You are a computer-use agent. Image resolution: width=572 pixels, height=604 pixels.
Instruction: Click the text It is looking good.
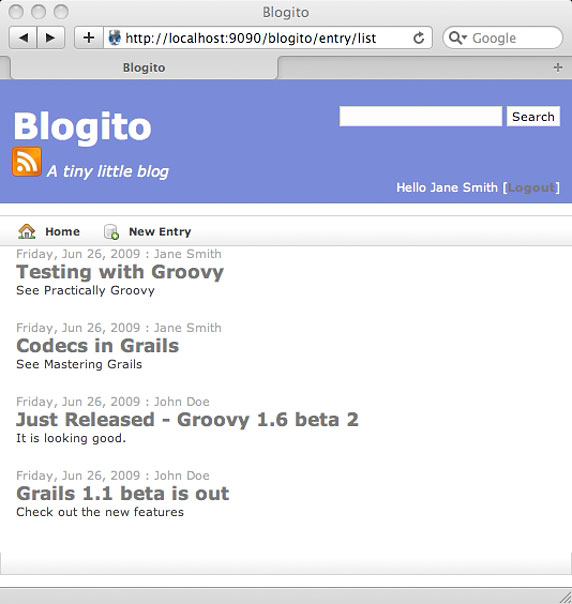[x=71, y=438]
